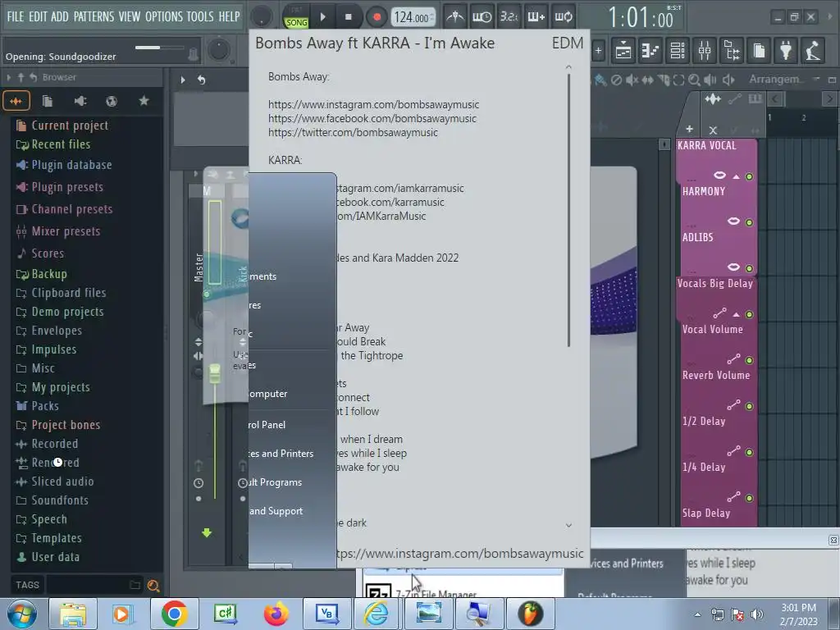Expand the Current project entry
The height and width of the screenshot is (630, 840).
click(x=70, y=126)
